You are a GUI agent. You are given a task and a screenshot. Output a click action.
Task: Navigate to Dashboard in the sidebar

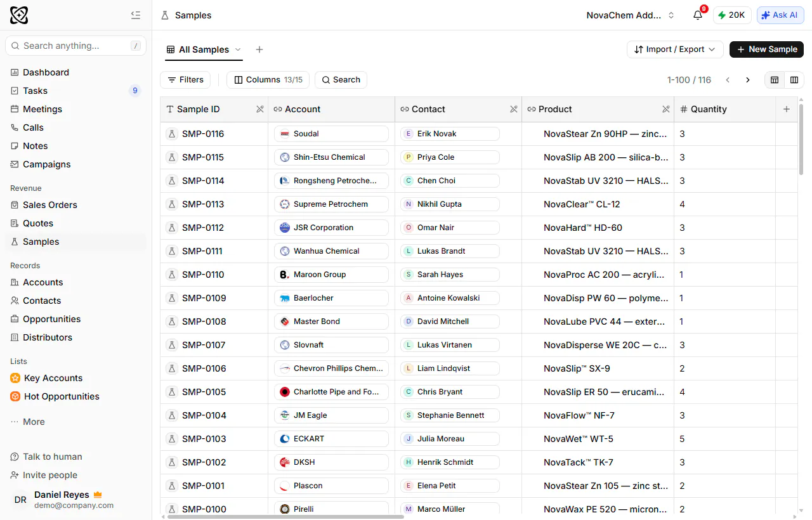coord(76,72)
